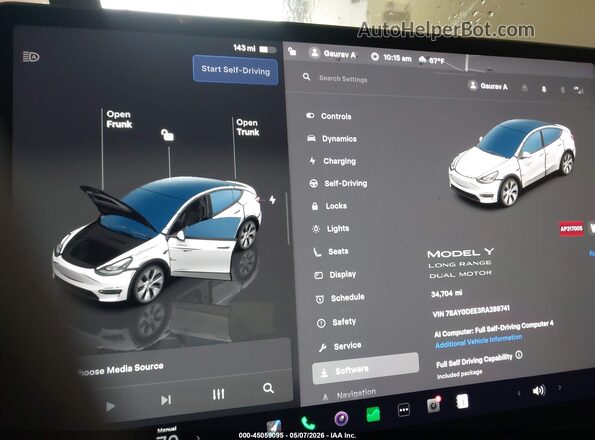Screen dimensions: 595x440
Task: Tap the red AP badge next to the car
Action: coord(571,228)
